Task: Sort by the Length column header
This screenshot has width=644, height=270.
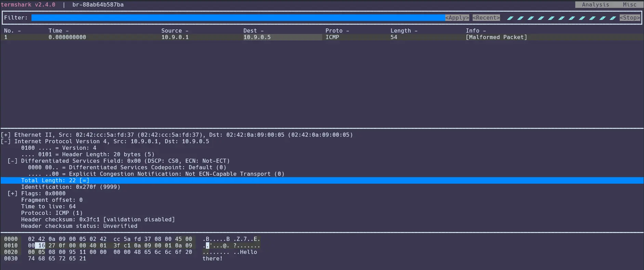Action: (404, 31)
